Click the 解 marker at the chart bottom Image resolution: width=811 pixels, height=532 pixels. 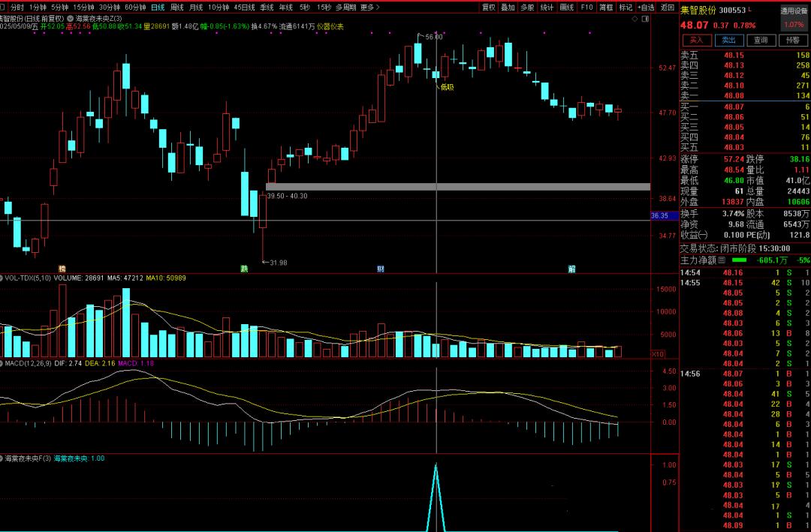coord(572,269)
